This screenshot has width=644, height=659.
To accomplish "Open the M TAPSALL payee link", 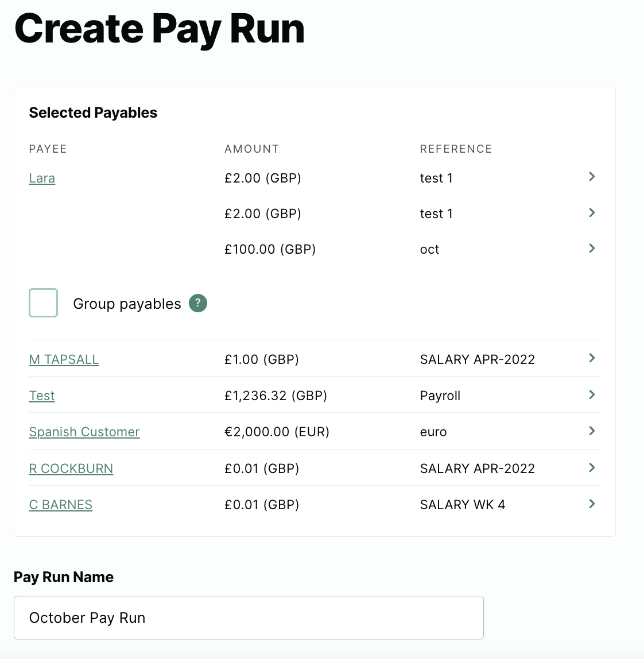I will coord(64,359).
